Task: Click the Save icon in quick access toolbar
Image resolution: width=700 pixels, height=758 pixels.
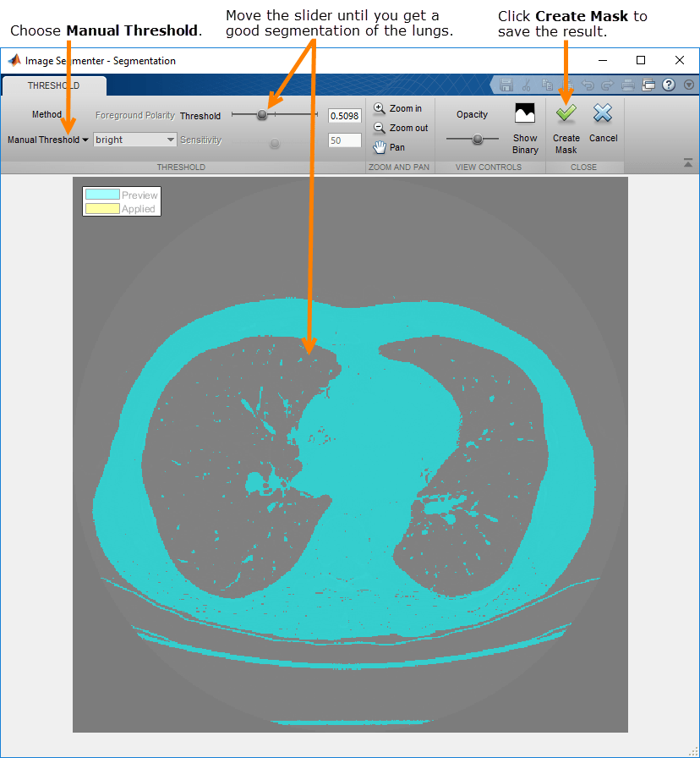Action: [506, 85]
